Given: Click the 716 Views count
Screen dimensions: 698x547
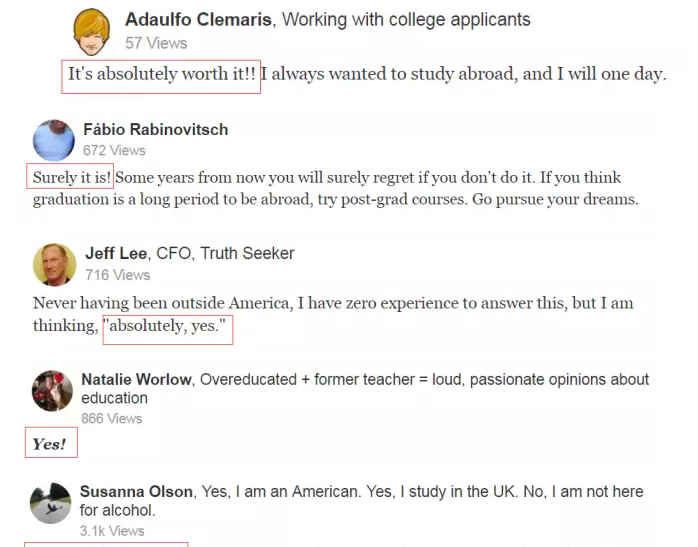Looking at the screenshot, I should click(118, 275).
